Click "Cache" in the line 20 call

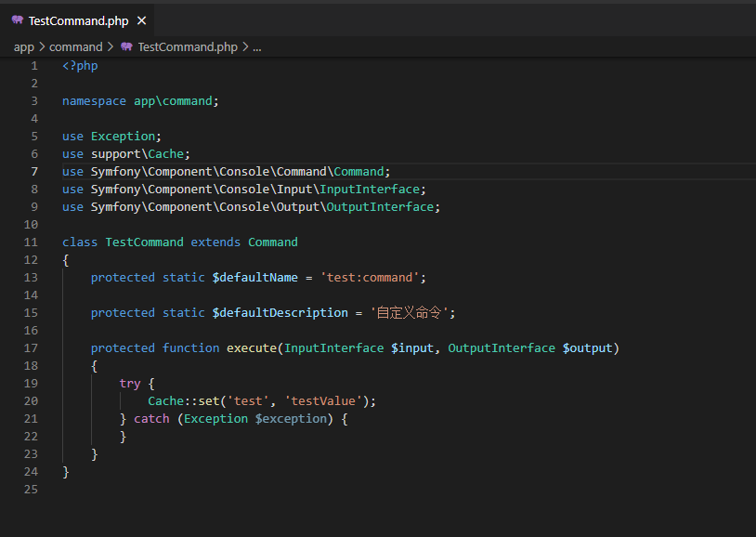click(x=166, y=401)
